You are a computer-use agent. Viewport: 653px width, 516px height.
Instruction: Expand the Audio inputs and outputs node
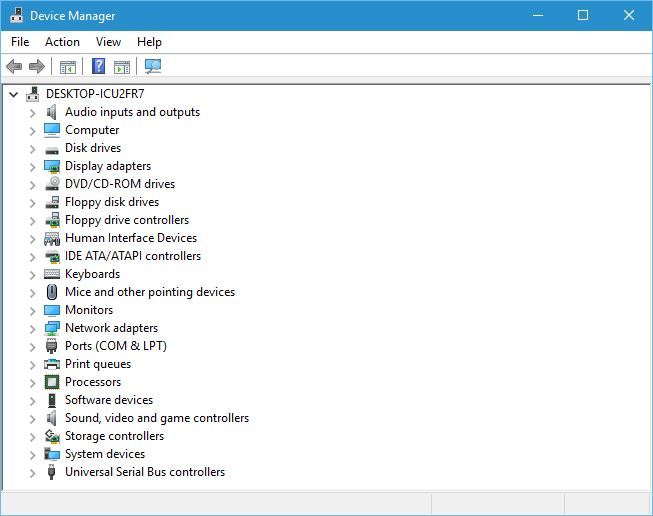tap(32, 112)
